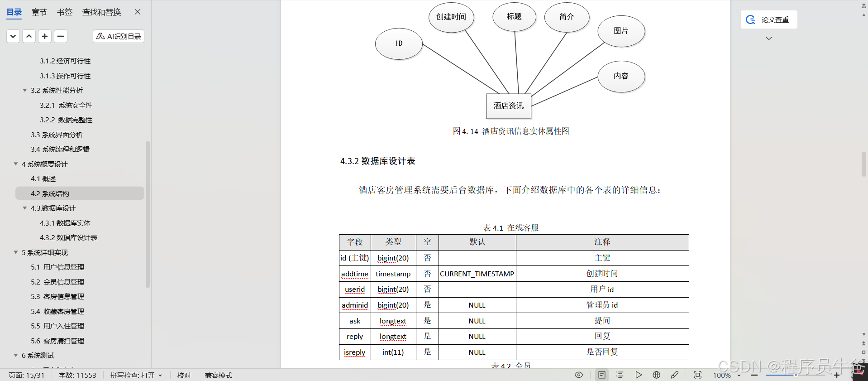Image resolution: width=868 pixels, height=381 pixels.
Task: Toggle eye-protection mode icon in status bar
Action: (579, 375)
